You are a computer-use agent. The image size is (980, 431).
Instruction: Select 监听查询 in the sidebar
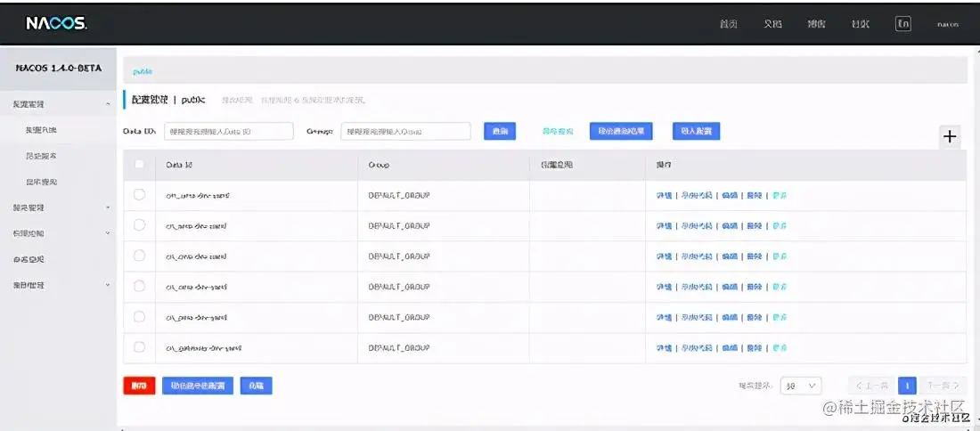[x=41, y=182]
